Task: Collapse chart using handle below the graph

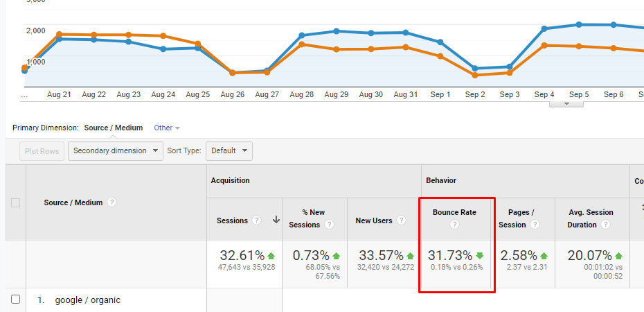Action: pos(566,104)
